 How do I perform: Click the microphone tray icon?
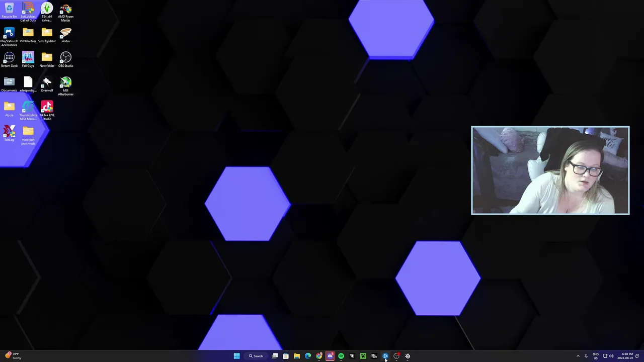tap(586, 356)
